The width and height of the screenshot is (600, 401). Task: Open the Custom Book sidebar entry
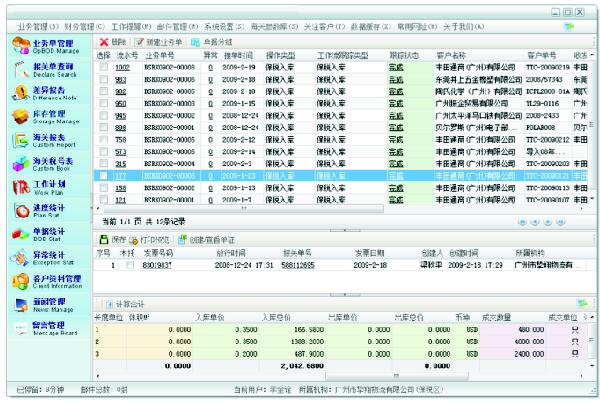click(x=44, y=166)
